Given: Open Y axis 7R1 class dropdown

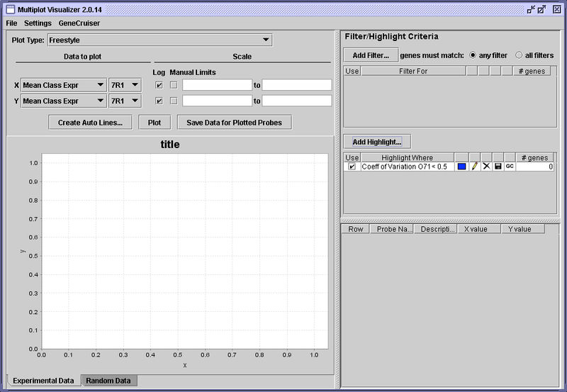Looking at the screenshot, I should (125, 101).
